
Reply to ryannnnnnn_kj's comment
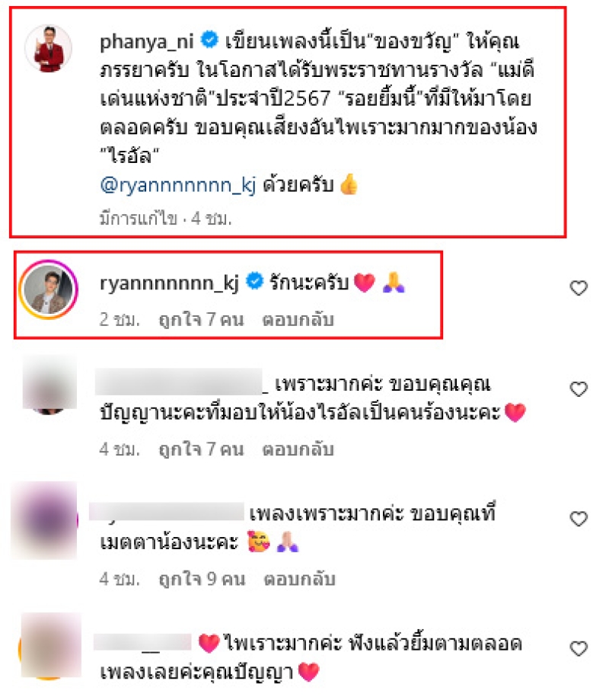tap(298, 320)
